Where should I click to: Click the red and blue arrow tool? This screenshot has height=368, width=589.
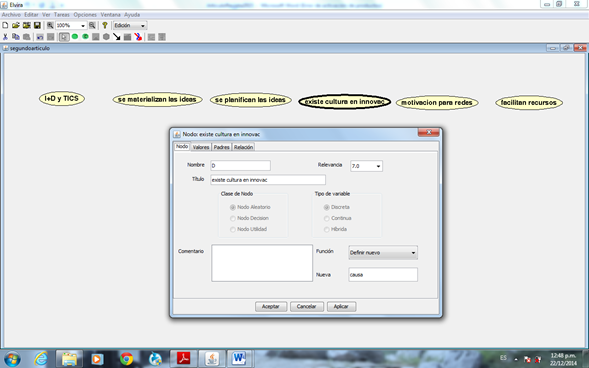138,37
